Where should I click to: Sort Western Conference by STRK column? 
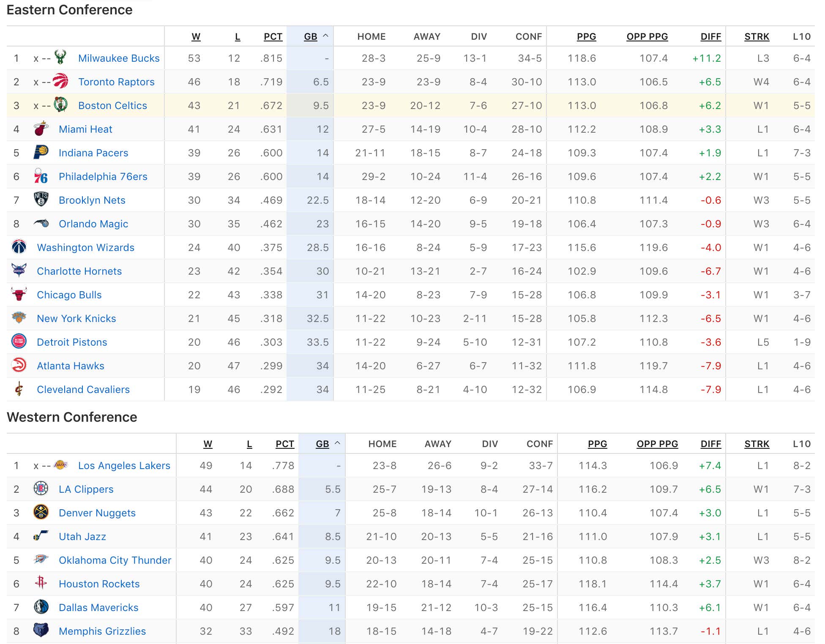757,444
